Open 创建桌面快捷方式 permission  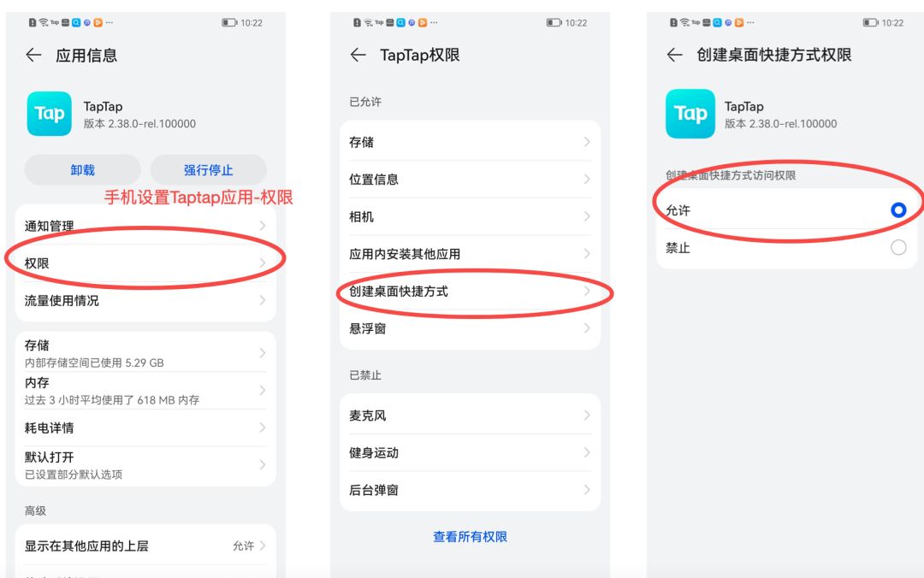click(470, 291)
